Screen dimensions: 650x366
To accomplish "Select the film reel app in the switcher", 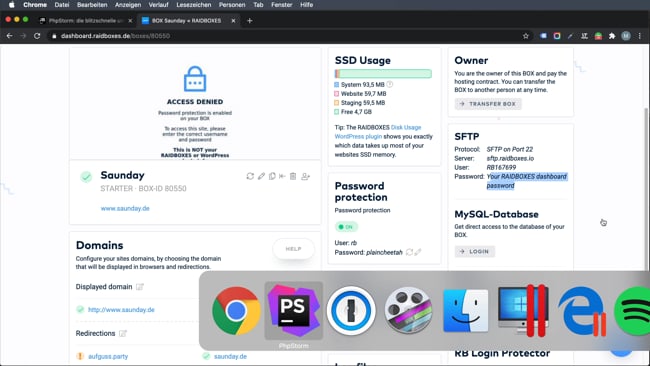I will point(408,311).
